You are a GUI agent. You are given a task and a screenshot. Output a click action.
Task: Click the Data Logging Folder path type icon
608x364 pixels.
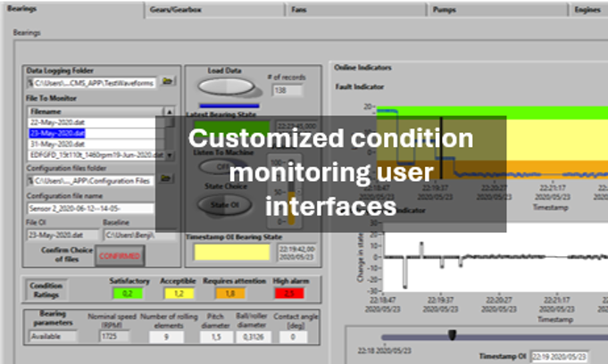click(x=31, y=83)
